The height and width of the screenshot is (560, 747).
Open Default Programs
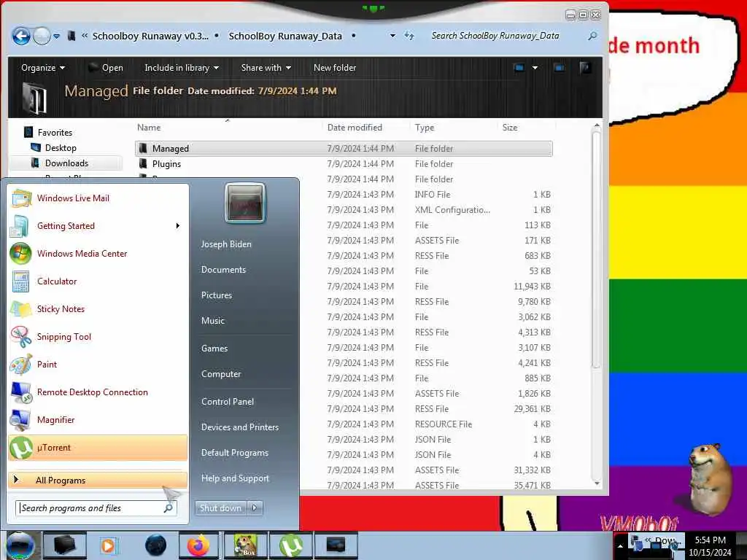(235, 453)
